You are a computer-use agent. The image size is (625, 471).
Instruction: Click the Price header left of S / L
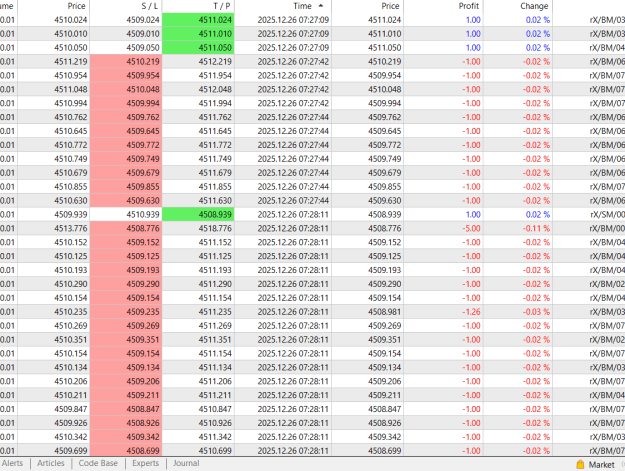coord(54,6)
